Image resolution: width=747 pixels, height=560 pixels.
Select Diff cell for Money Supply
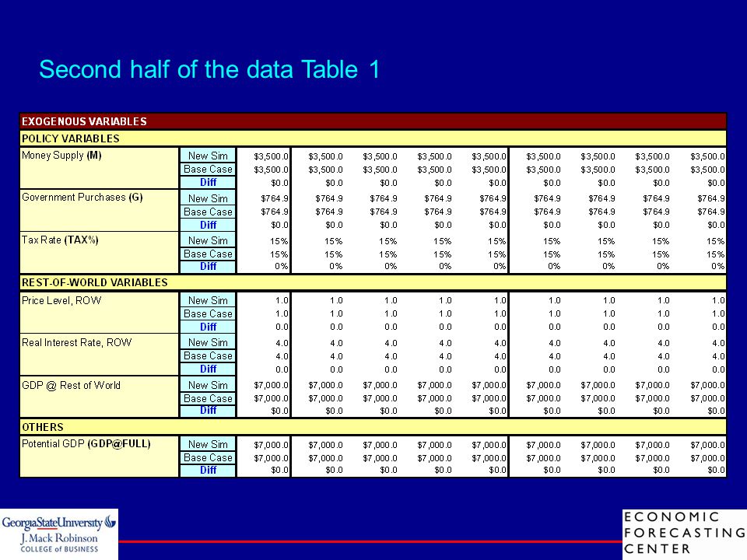[208, 182]
